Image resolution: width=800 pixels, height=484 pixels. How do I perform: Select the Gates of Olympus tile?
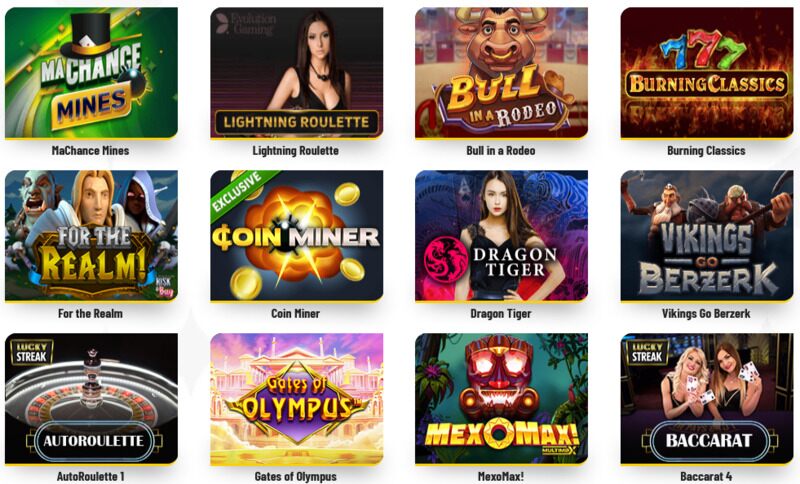point(296,399)
